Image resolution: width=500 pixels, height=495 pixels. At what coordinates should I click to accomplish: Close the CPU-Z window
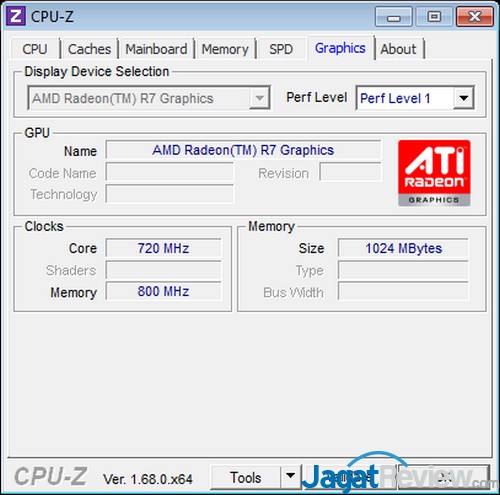pos(475,17)
